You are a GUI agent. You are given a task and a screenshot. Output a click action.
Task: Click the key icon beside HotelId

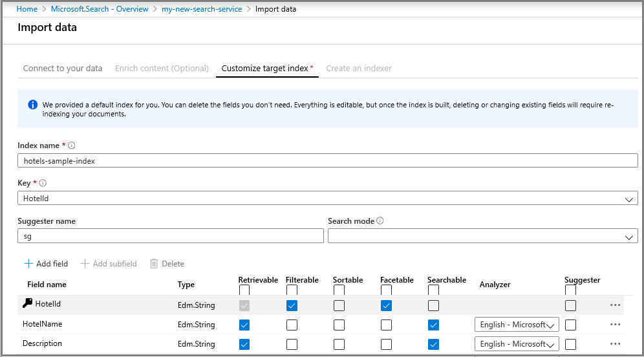pyautogui.click(x=28, y=304)
